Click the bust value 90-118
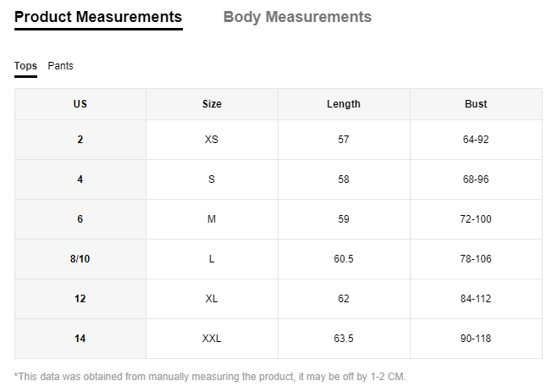552x392 pixels. pos(476,339)
